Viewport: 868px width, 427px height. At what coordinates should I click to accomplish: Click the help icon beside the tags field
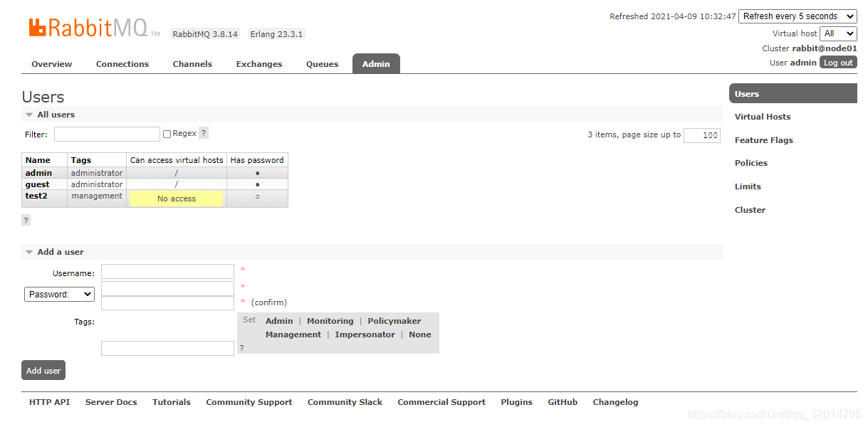tap(241, 348)
